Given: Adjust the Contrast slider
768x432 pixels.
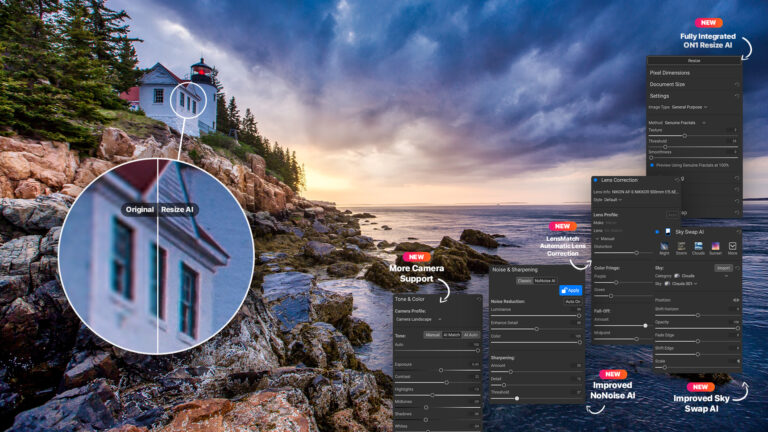Looking at the screenshot, I should pos(447,383).
